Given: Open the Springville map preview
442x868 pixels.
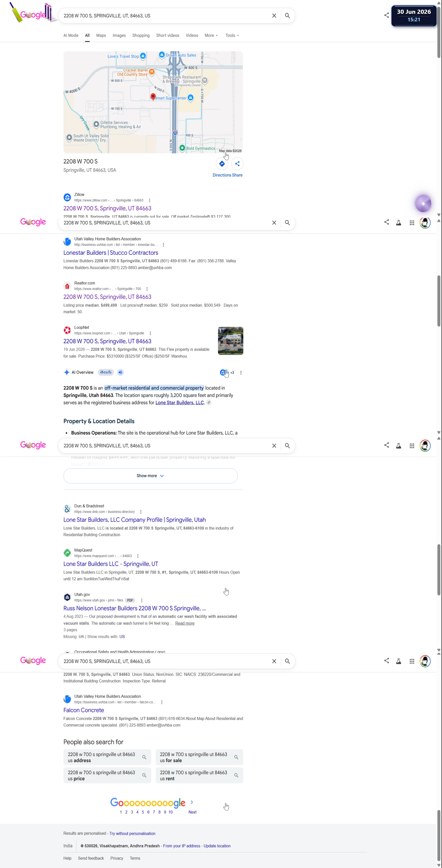Looking at the screenshot, I should [153, 102].
